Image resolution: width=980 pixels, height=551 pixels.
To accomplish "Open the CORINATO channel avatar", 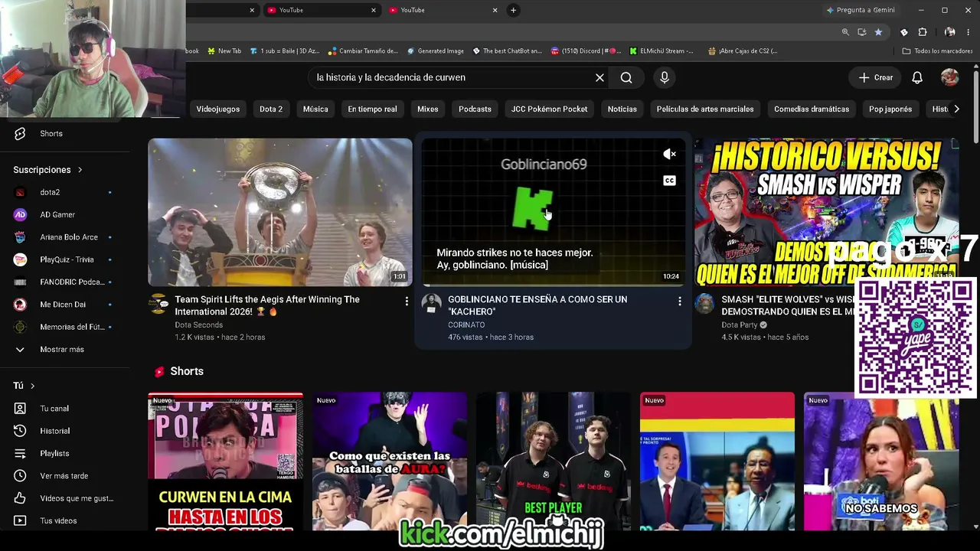I will [432, 304].
